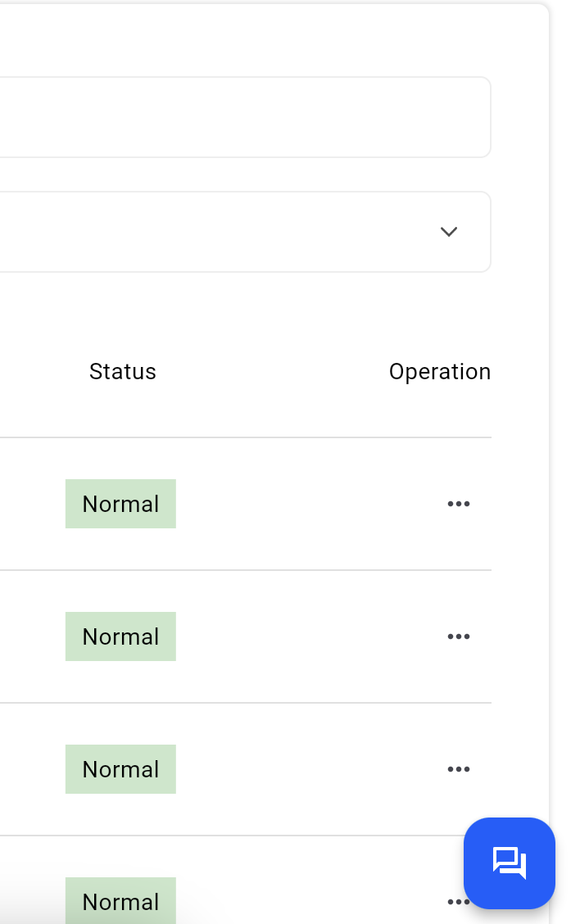The width and height of the screenshot is (580, 924).
Task: Select the third table row
Action: [x=245, y=769]
